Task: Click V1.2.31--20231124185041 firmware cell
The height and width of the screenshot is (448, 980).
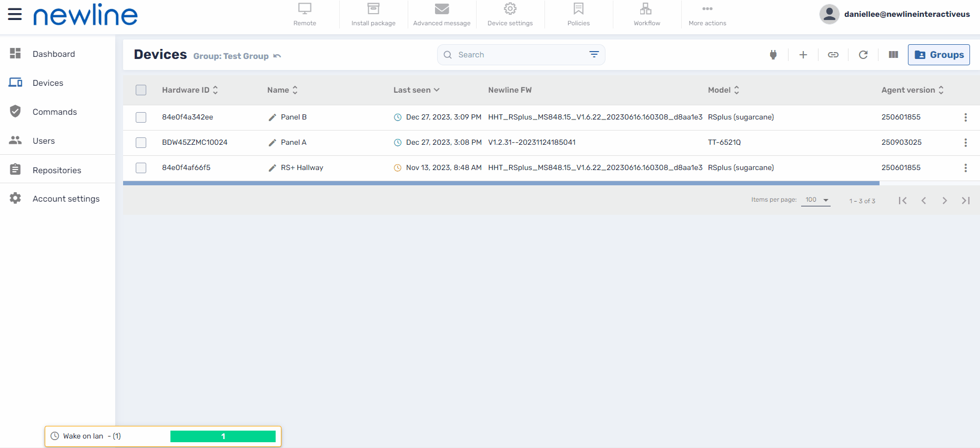Action: [532, 143]
